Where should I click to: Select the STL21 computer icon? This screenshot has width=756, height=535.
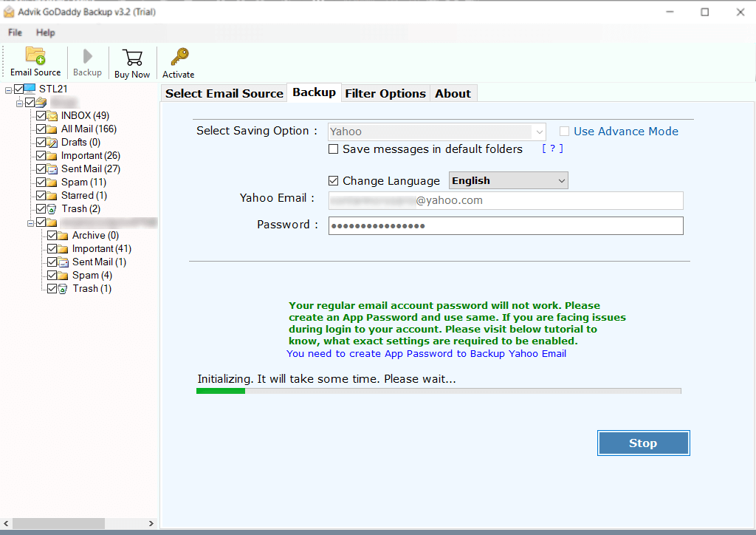coord(30,88)
